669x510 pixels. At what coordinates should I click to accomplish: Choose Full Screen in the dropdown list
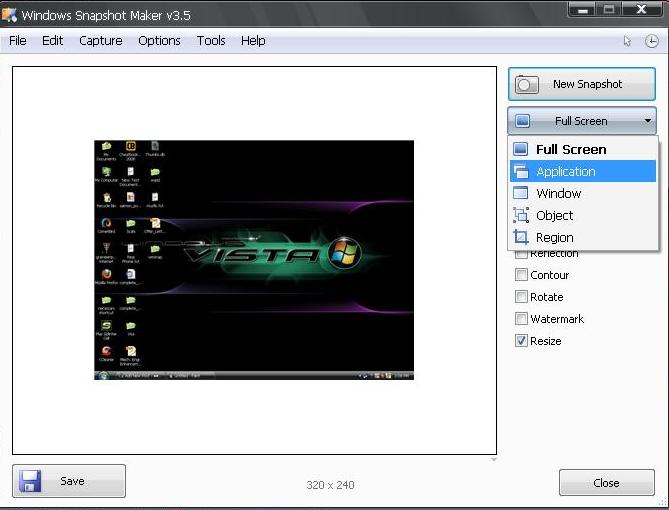[x=570, y=149]
